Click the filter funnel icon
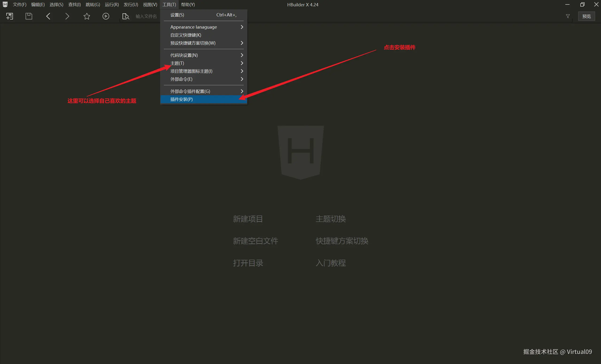 point(568,16)
